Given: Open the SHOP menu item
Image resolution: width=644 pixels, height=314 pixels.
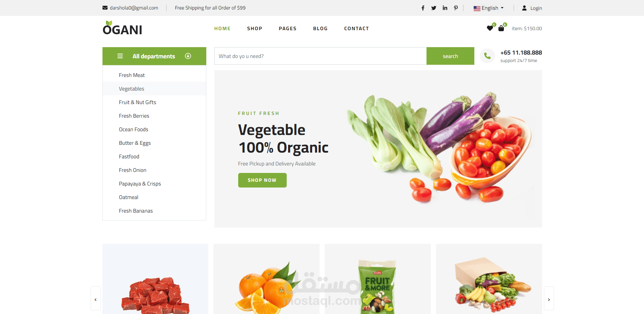Looking at the screenshot, I should click(x=254, y=28).
